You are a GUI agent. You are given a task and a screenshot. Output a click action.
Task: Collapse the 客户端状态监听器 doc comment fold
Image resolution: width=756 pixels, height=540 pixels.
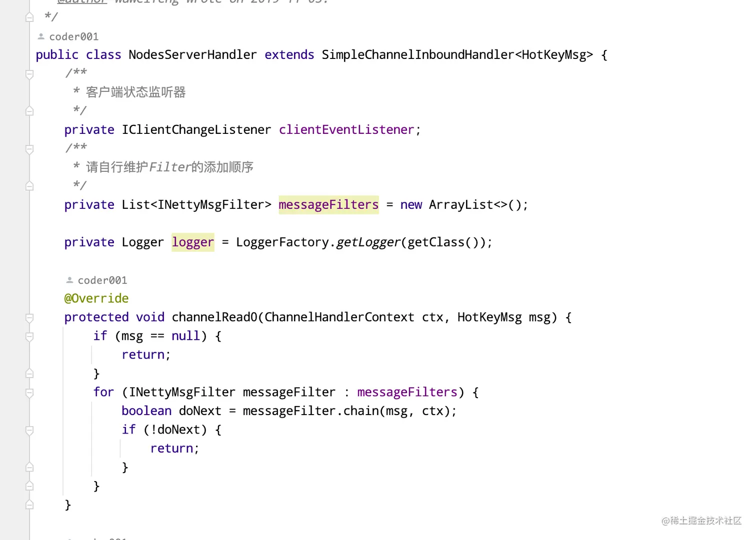(29, 74)
